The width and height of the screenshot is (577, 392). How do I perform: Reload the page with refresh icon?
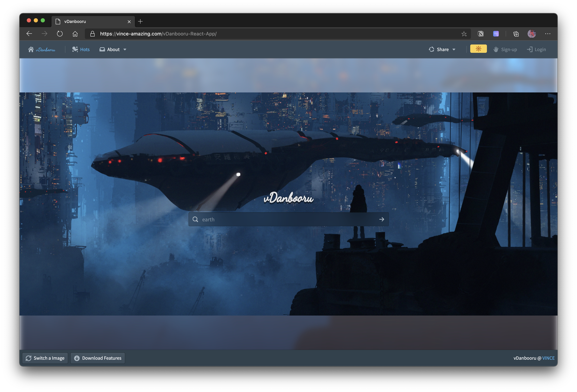[x=60, y=34]
